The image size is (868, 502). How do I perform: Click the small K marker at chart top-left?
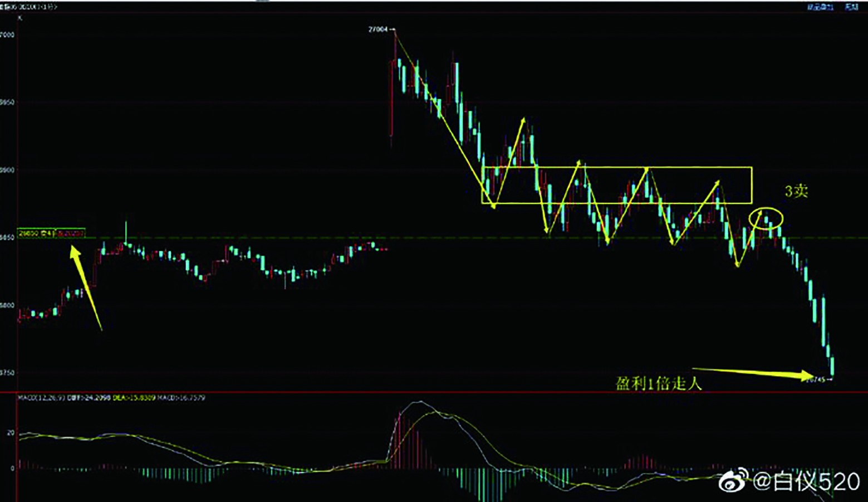pyautogui.click(x=21, y=18)
